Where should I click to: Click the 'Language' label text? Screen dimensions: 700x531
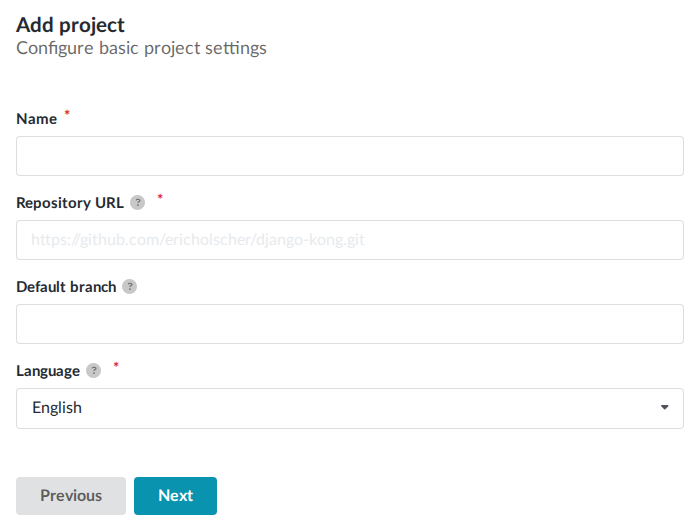point(48,371)
